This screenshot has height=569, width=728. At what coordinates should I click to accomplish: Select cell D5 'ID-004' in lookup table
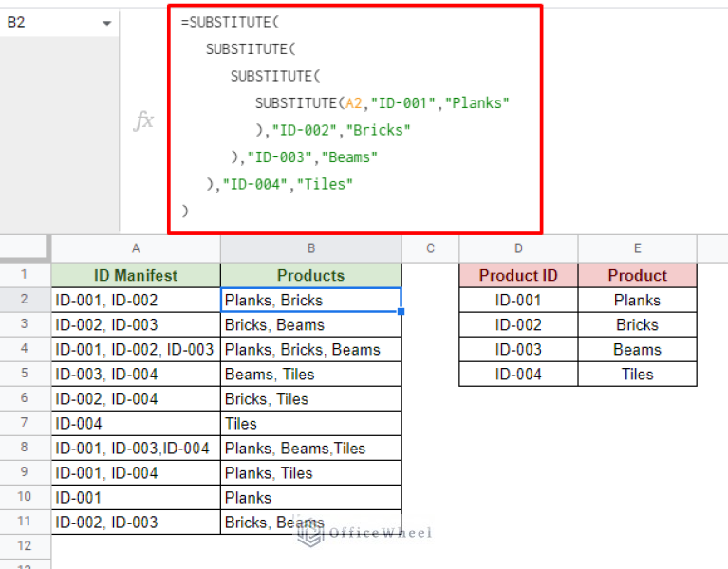point(518,374)
